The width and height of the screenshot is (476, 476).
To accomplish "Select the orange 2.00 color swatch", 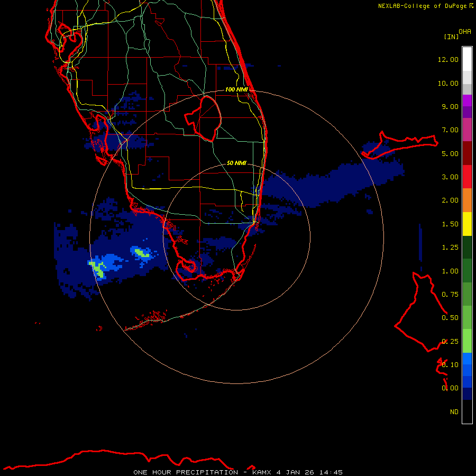I will (x=467, y=200).
